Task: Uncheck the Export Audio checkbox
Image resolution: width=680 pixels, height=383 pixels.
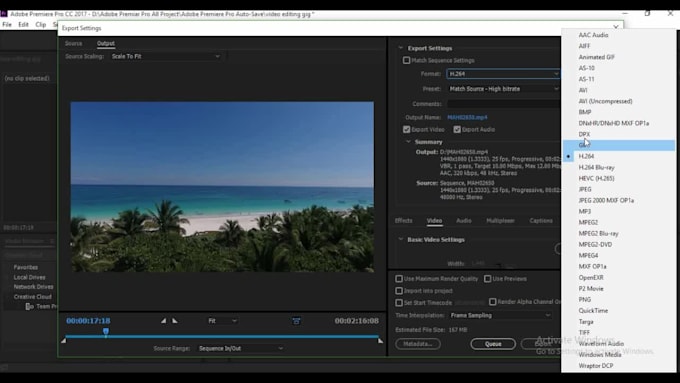Action: [x=457, y=129]
